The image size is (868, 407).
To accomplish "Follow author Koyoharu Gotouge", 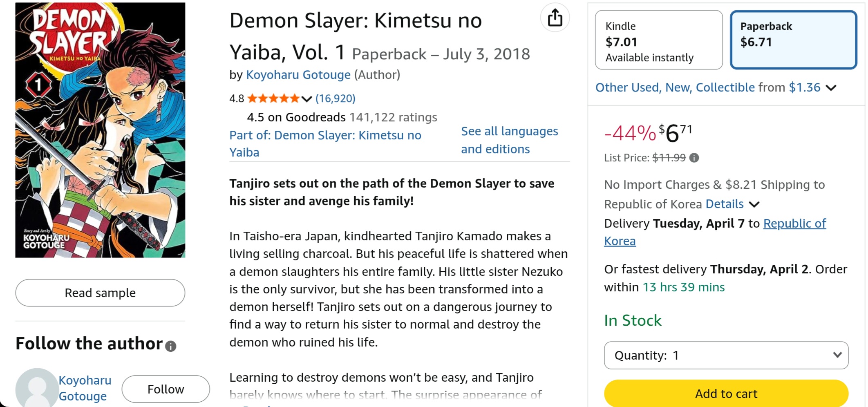I will [166, 389].
